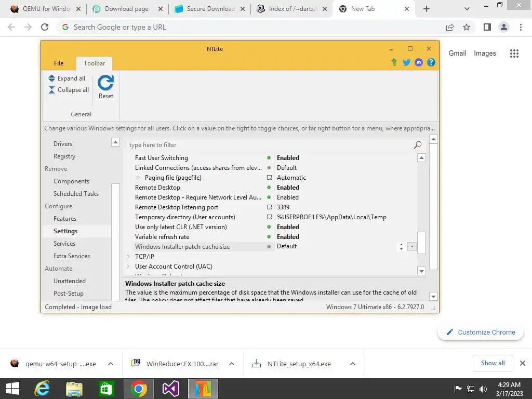Expand TCP/IP settings group
This screenshot has width=532, height=399.
tap(128, 257)
